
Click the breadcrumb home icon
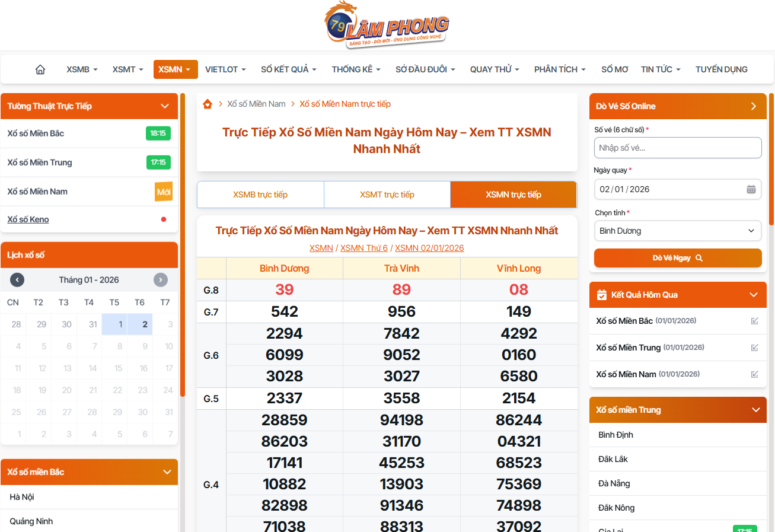[208, 104]
